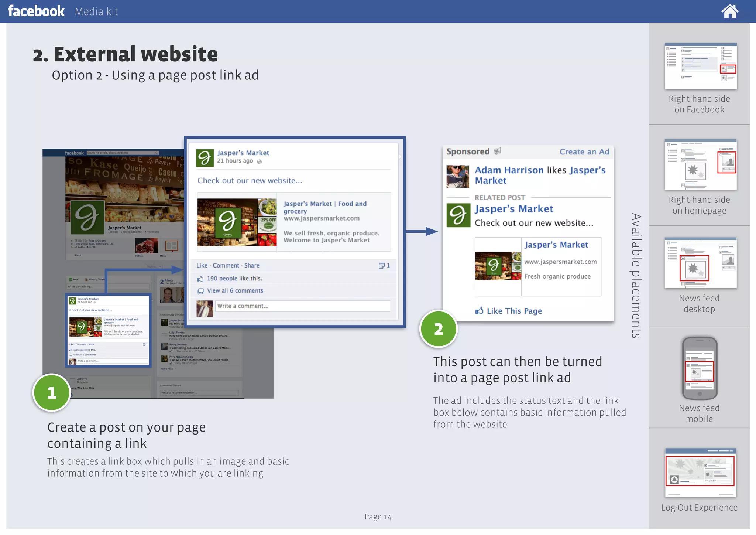The width and height of the screenshot is (756, 535).
Task: Click the Write a recommendation field
Action: 199,393
